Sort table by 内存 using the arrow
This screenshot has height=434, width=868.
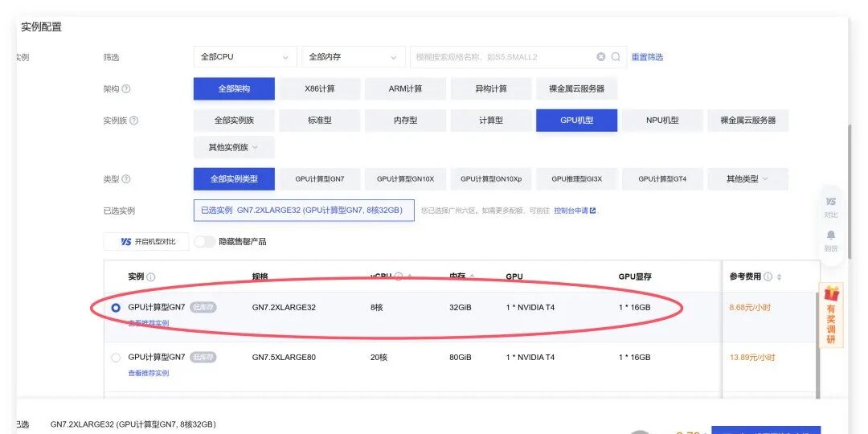pyautogui.click(x=472, y=276)
